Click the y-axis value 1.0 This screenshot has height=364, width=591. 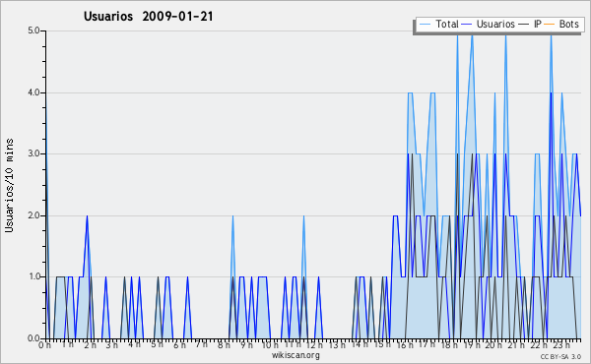click(33, 277)
